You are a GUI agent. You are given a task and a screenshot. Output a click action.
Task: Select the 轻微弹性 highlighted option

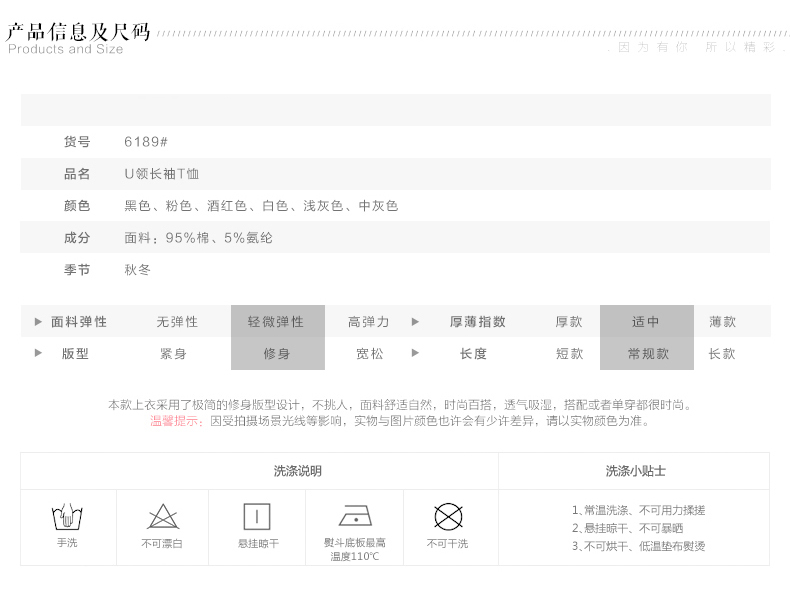click(278, 321)
